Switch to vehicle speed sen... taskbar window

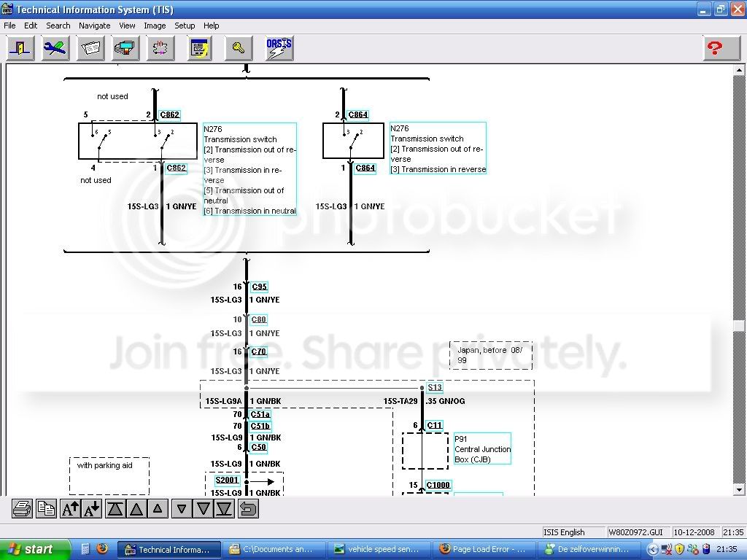pyautogui.click(x=379, y=550)
